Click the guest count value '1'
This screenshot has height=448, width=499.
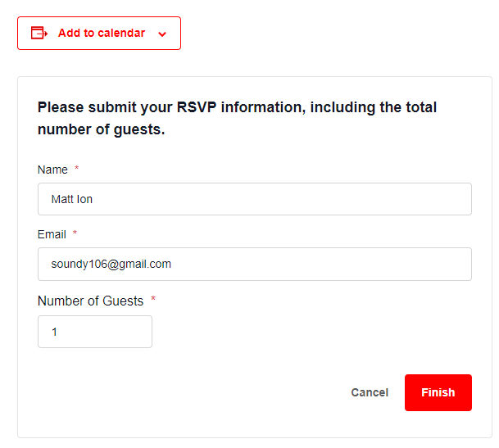tap(55, 332)
